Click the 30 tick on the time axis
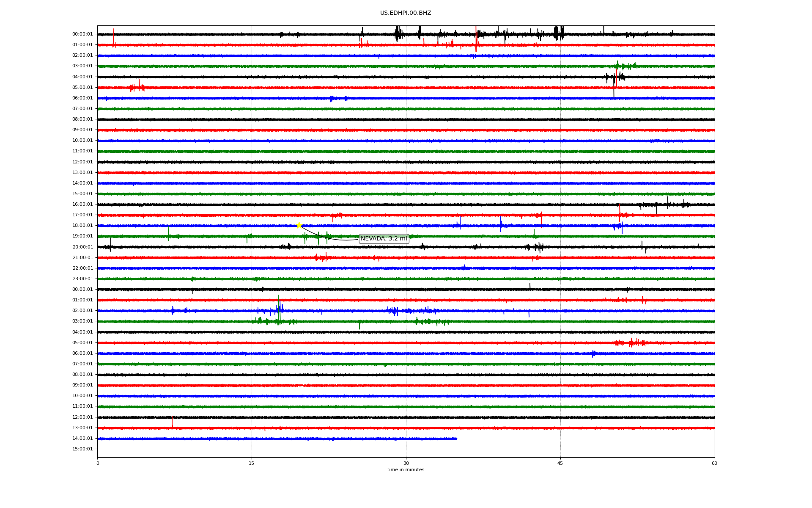This screenshot has height=508, width=812. (x=406, y=463)
